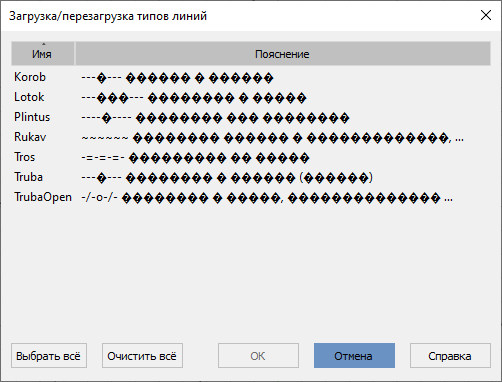Select the 'Truba' linetype name
Viewport: 502px width, 382px height.
29,177
